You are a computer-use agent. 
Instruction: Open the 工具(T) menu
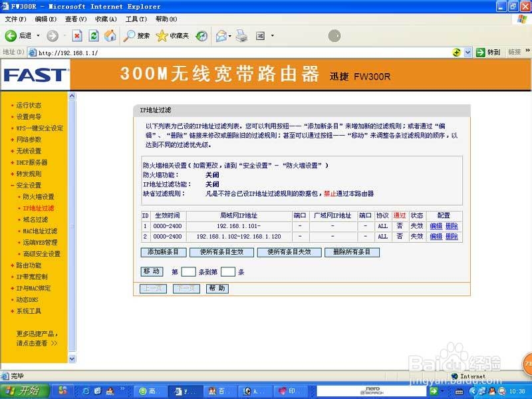coord(136,19)
